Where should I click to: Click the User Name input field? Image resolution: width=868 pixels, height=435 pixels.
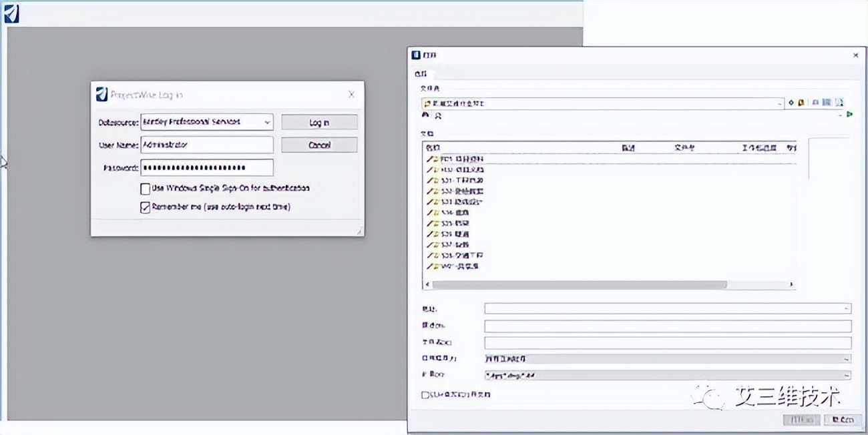point(207,145)
